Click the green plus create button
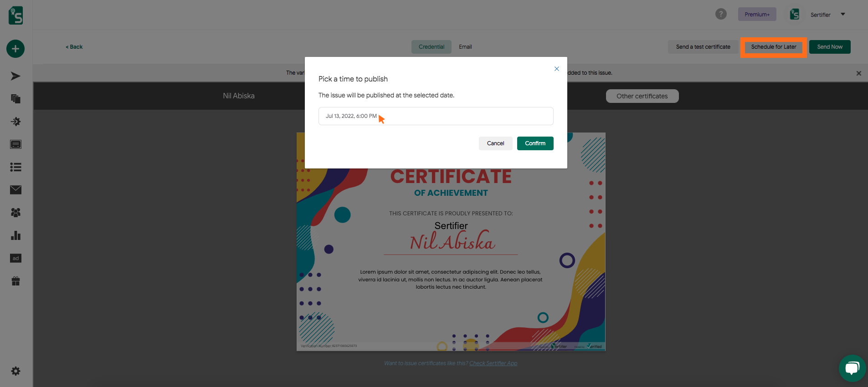868x387 pixels. [15, 49]
